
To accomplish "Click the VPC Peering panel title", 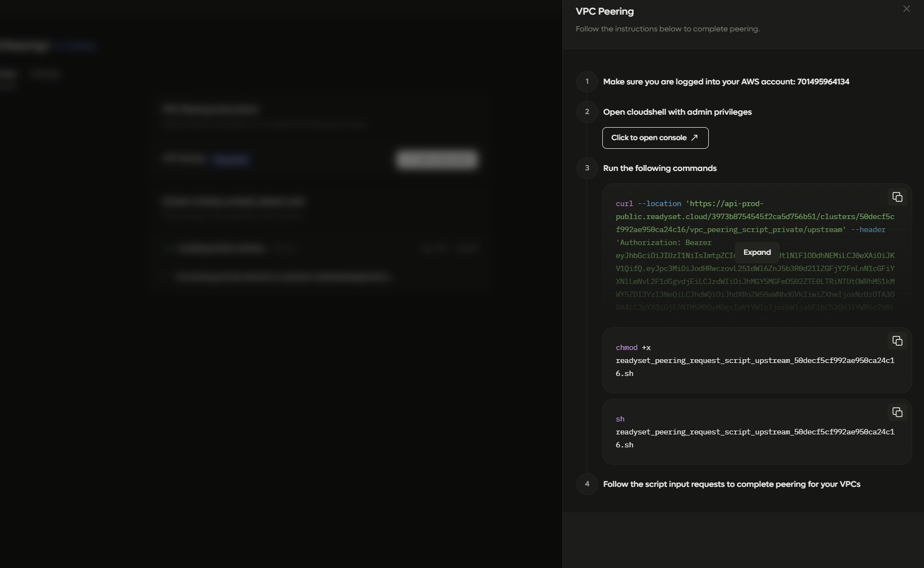I will pyautogui.click(x=604, y=11).
